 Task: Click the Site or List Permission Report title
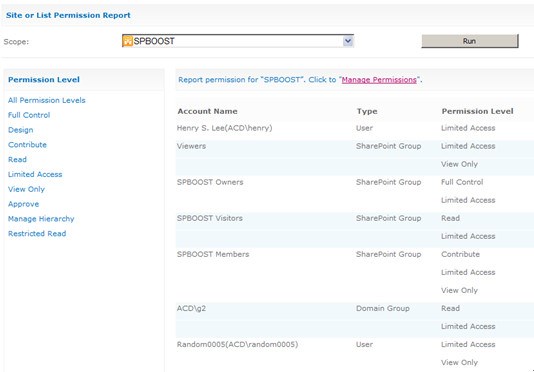[68, 15]
